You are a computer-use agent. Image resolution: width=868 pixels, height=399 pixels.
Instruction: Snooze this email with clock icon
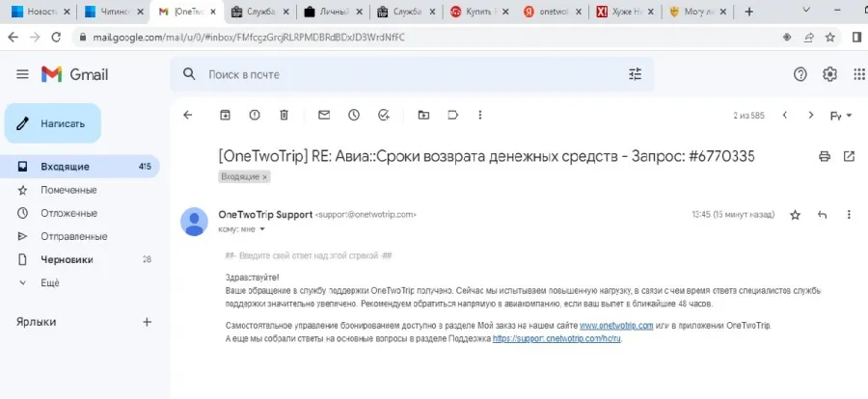tap(354, 115)
